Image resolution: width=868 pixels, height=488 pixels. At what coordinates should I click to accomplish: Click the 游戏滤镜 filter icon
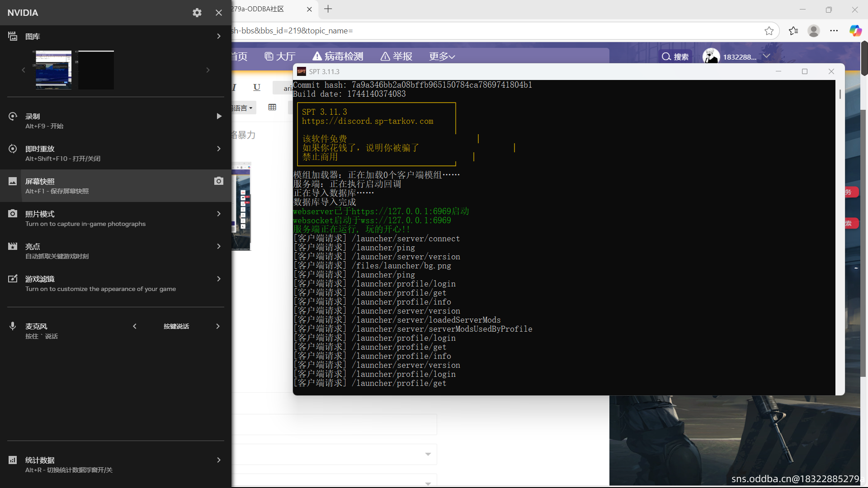(13, 279)
